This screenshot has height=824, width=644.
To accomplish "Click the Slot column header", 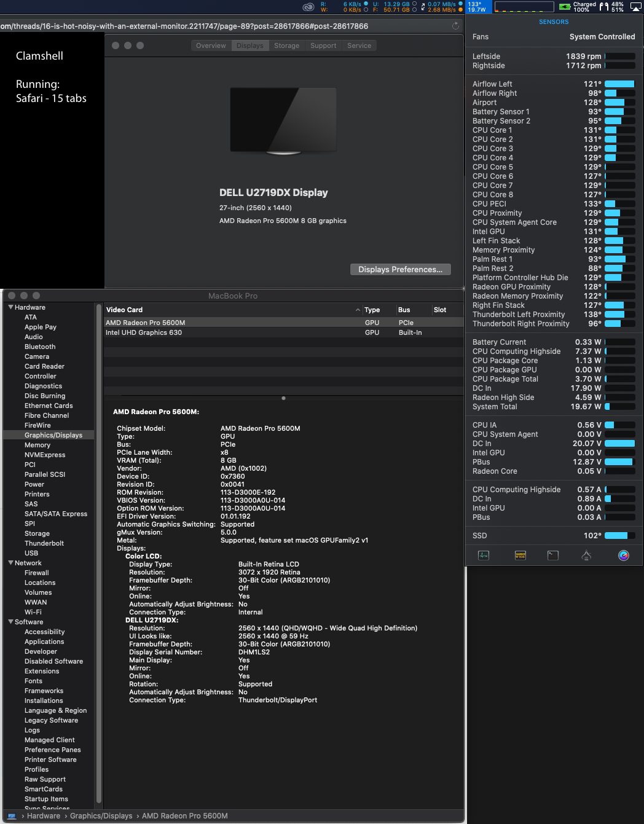I will click(x=440, y=310).
